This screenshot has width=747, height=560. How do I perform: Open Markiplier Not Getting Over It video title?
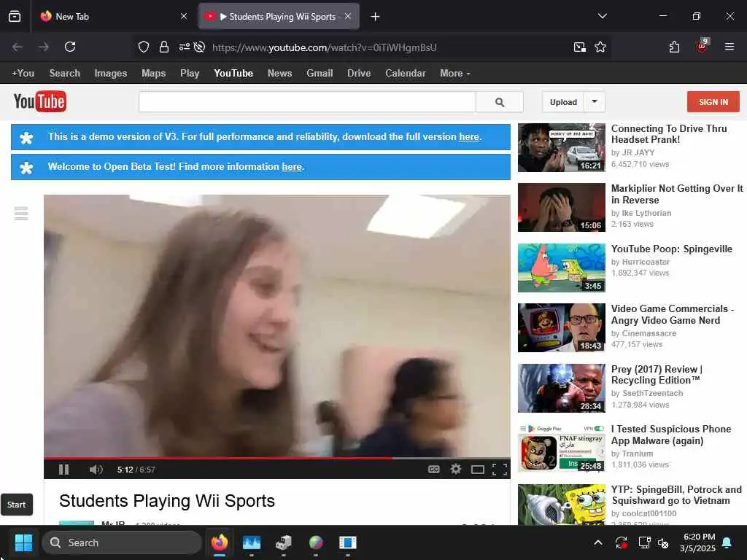pos(676,194)
